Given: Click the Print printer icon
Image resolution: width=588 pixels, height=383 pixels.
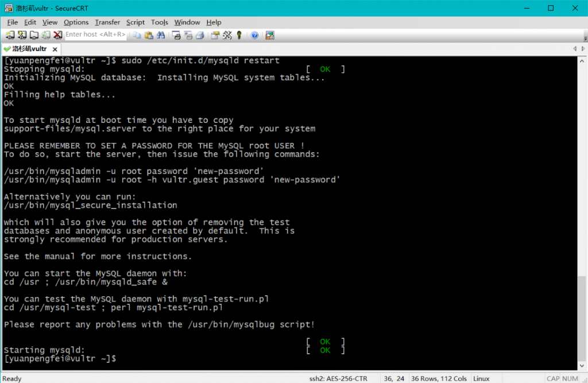Looking at the screenshot, I should point(200,35).
